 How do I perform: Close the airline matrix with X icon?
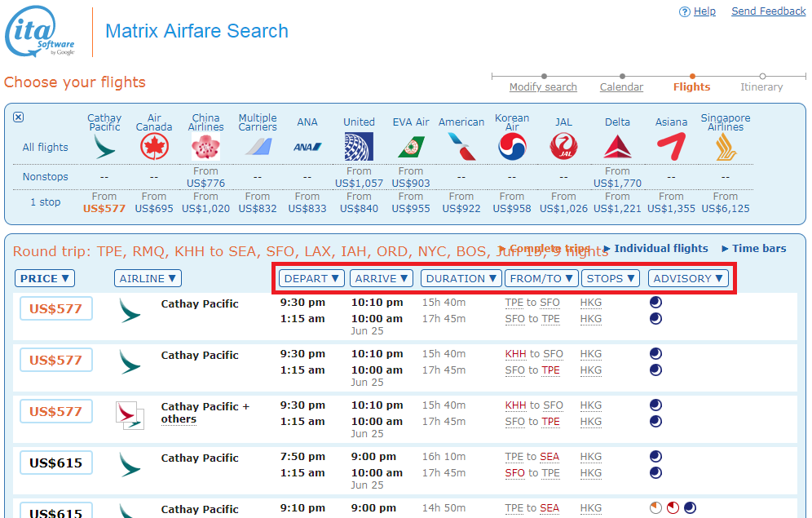pos(18,117)
